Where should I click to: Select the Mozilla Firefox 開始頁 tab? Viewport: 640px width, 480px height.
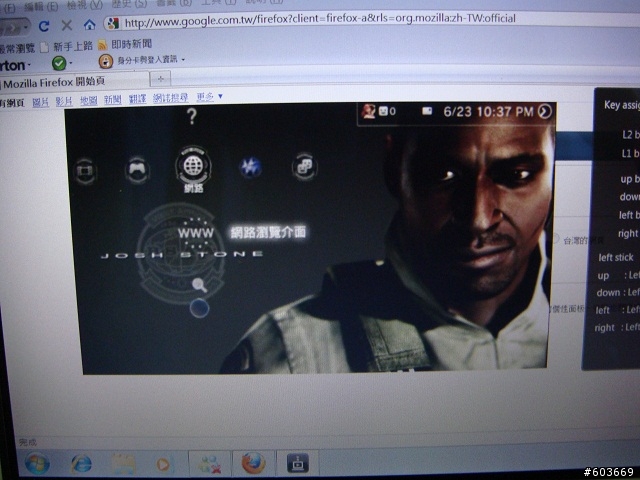click(x=73, y=82)
